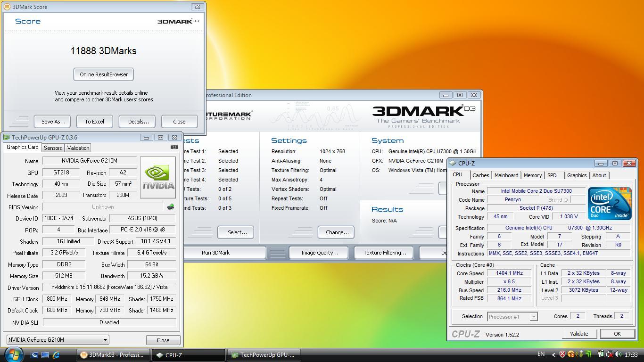Click the Change... settings button in 3DMark03

click(336, 232)
